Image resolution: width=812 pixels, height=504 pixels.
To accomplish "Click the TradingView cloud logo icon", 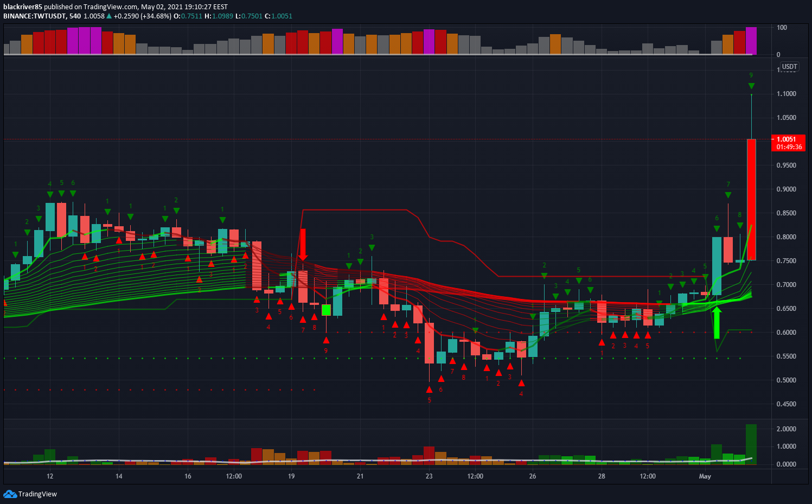I will coord(10,494).
